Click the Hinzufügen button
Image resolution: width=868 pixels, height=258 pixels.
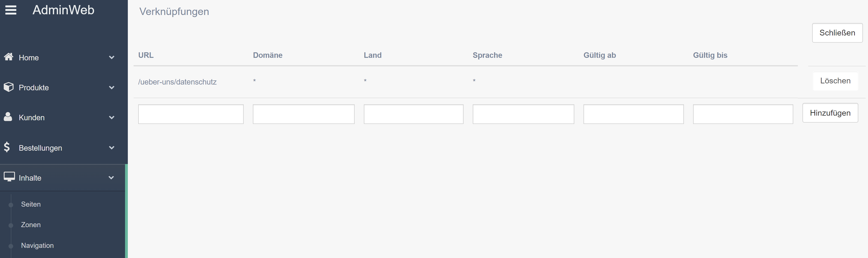[830, 113]
